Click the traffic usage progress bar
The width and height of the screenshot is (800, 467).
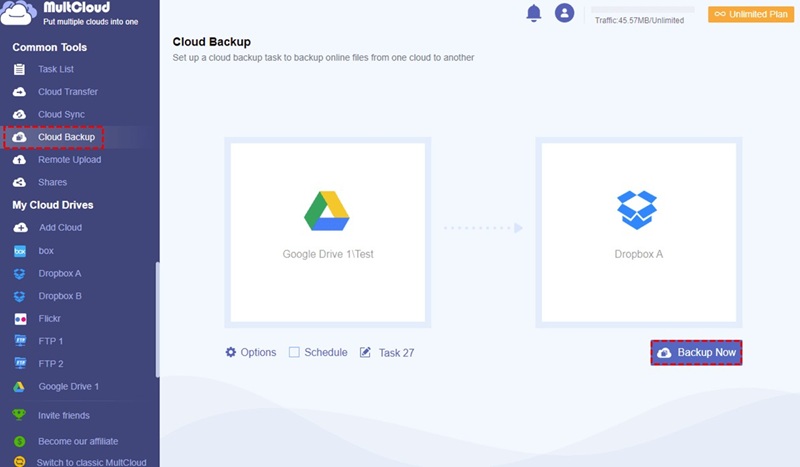coord(643,9)
